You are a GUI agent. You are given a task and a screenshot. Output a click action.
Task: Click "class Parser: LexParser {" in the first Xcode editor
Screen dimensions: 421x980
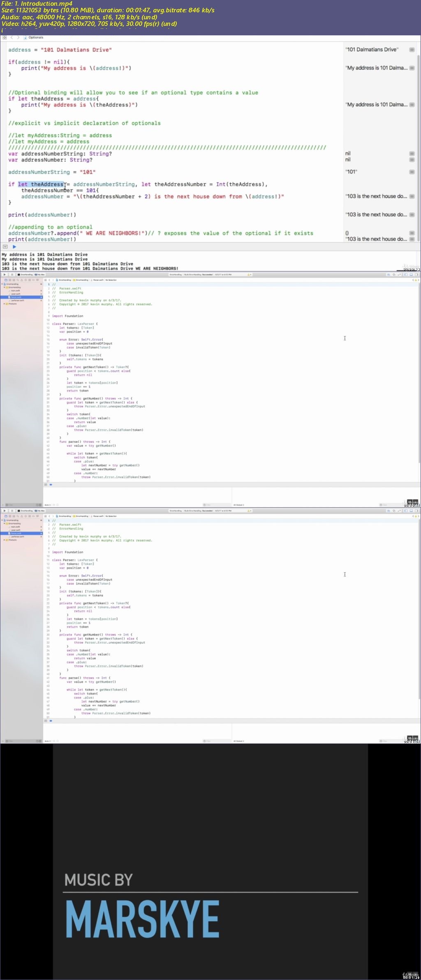[x=75, y=324]
